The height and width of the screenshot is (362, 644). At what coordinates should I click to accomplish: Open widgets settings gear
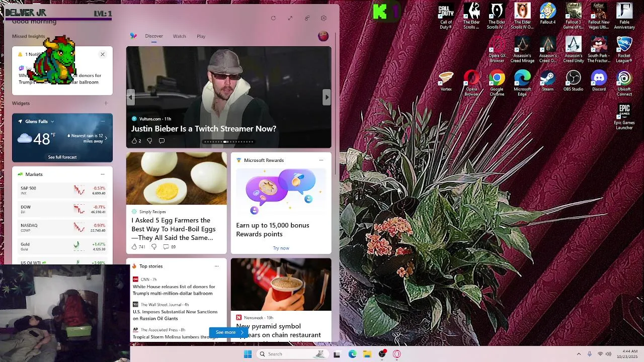(324, 18)
